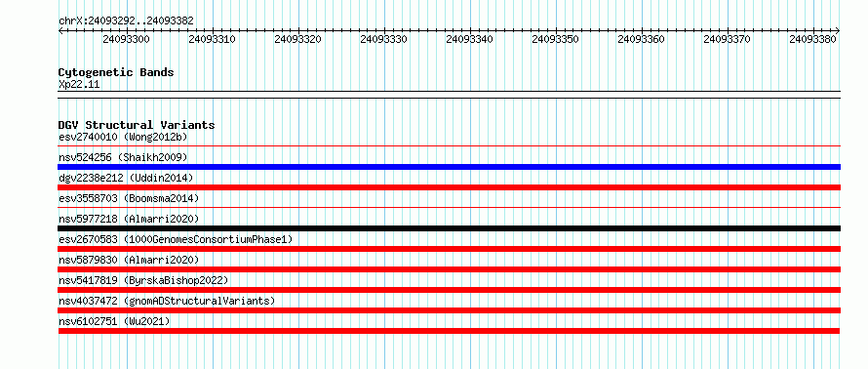Image resolution: width=868 pixels, height=369 pixels.
Task: Select the black nsv5977218 variant bar
Action: tap(450, 228)
